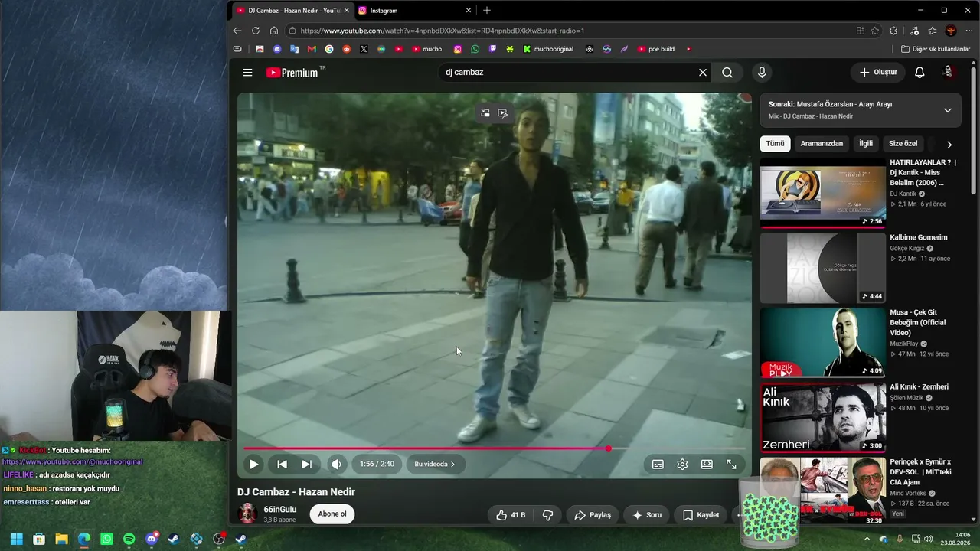Open the YouTube guide hamburger menu

tap(247, 73)
